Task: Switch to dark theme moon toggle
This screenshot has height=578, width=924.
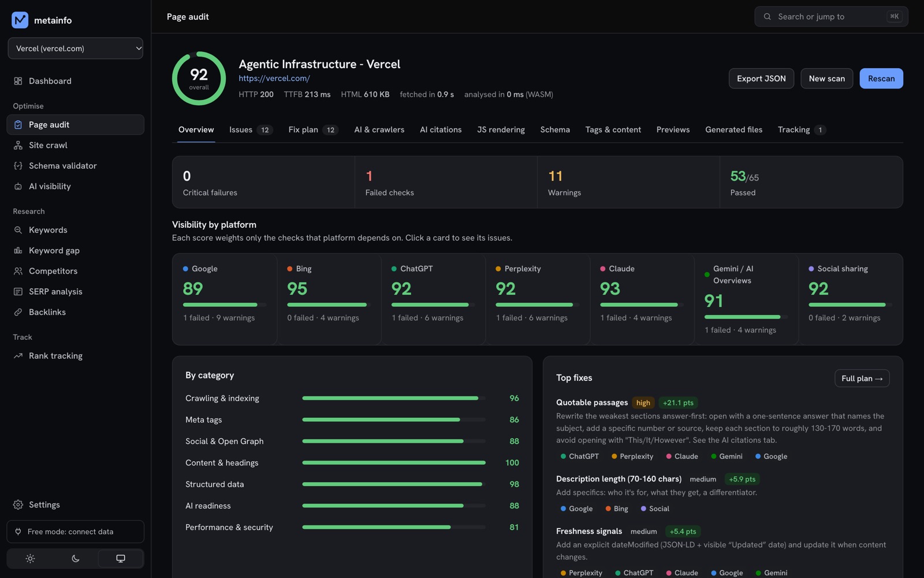Action: pos(76,558)
